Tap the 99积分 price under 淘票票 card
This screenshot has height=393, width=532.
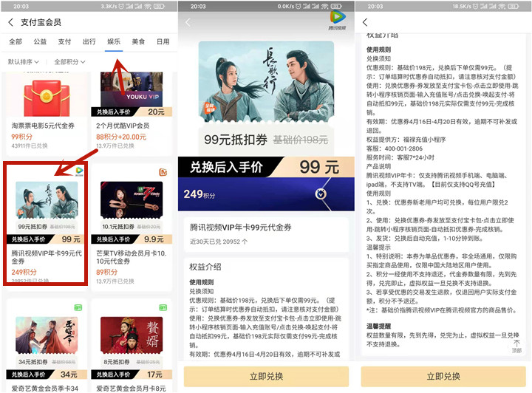click(x=22, y=137)
